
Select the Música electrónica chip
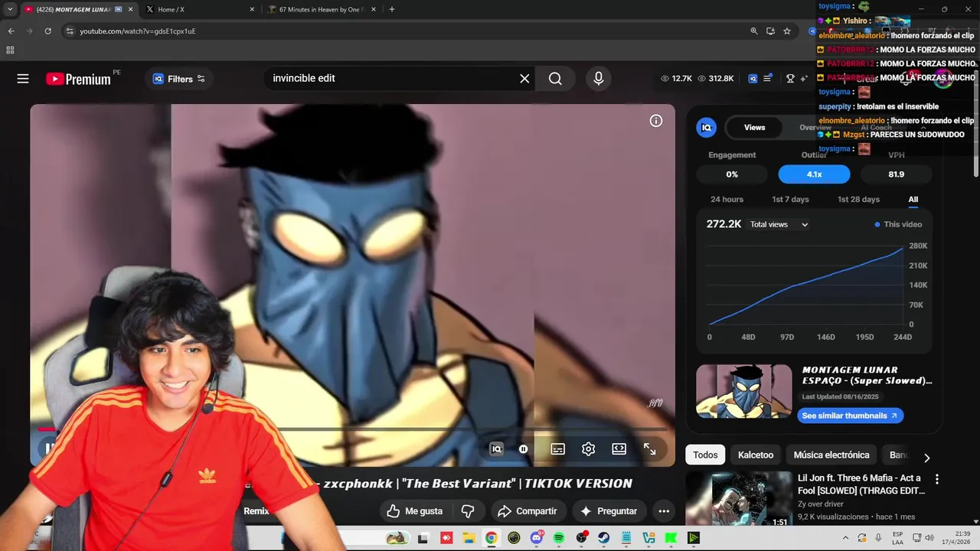coord(831,455)
